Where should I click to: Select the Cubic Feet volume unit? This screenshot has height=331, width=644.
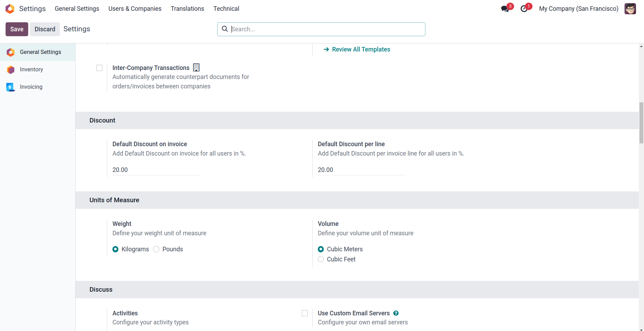point(321,259)
